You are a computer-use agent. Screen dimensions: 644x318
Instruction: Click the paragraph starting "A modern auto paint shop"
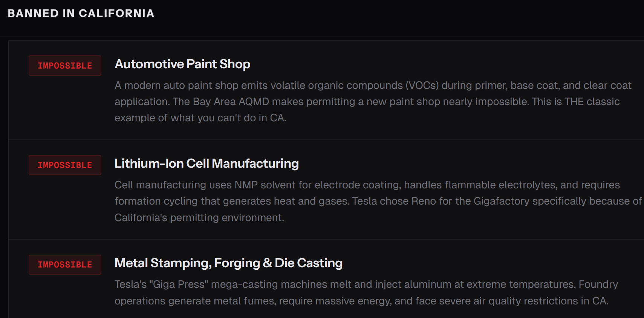373,101
